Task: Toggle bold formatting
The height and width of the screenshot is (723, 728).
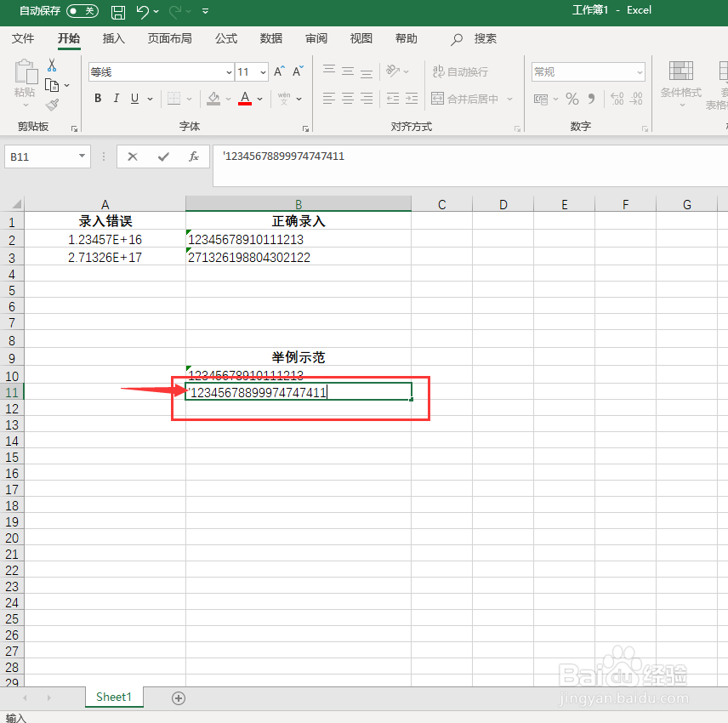Action: coord(97,99)
